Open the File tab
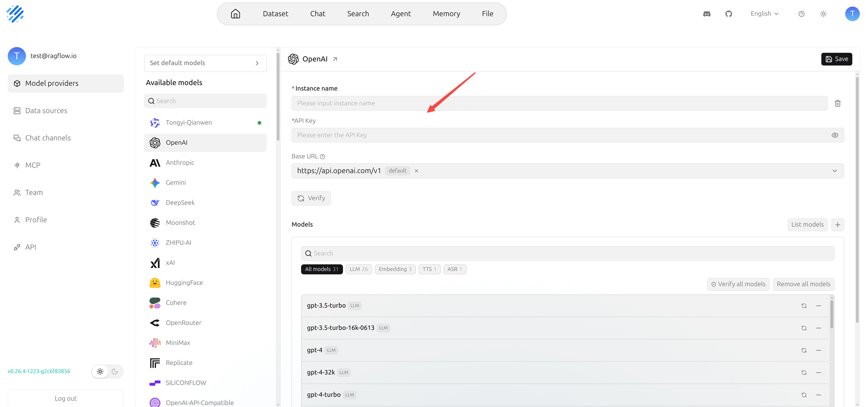 click(x=487, y=14)
